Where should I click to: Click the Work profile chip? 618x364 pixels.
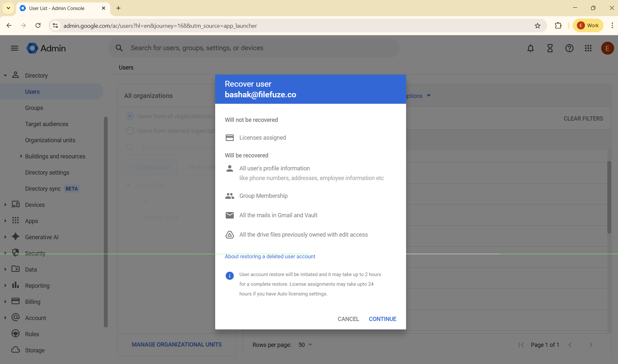click(x=588, y=26)
